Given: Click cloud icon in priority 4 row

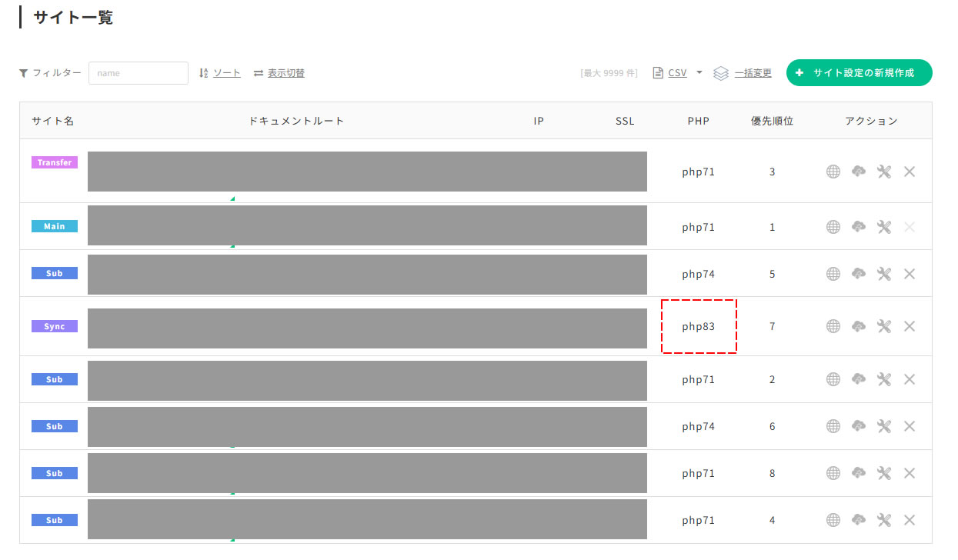Looking at the screenshot, I should (859, 520).
